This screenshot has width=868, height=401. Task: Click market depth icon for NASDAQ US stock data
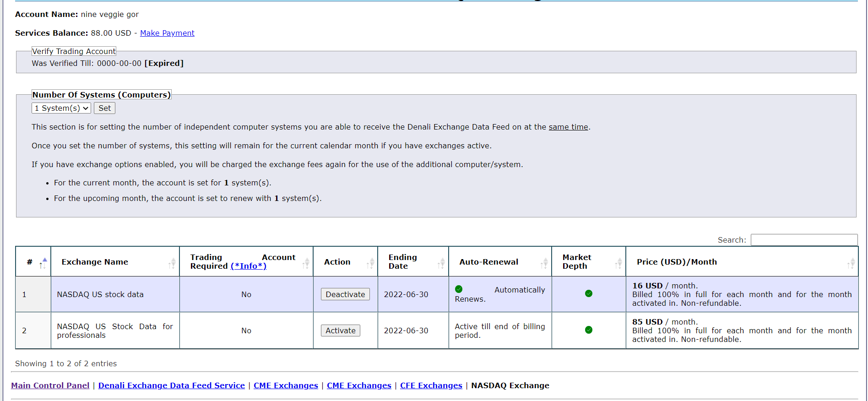tap(589, 293)
